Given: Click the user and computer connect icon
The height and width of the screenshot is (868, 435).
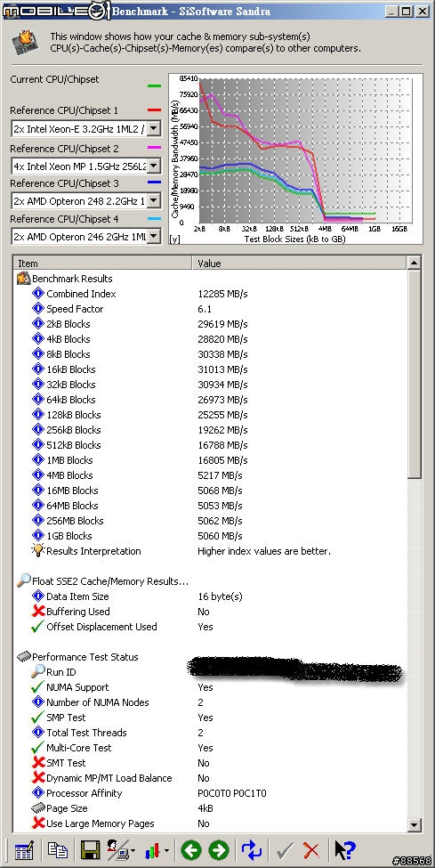Looking at the screenshot, I should pyautogui.click(x=117, y=849).
